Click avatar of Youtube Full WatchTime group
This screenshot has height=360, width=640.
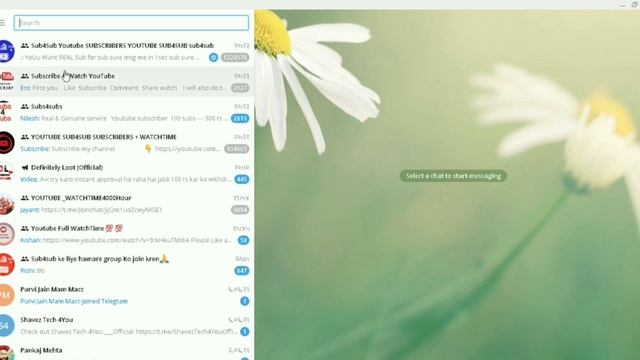coord(6,234)
